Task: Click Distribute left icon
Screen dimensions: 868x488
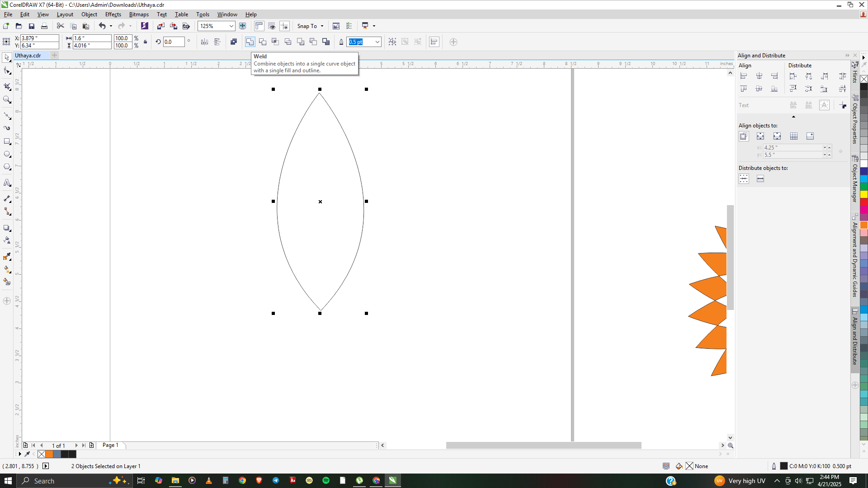Action: point(793,76)
